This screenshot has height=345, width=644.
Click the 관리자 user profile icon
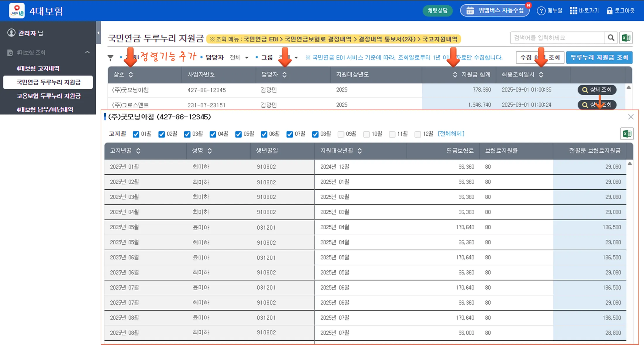[x=11, y=33]
